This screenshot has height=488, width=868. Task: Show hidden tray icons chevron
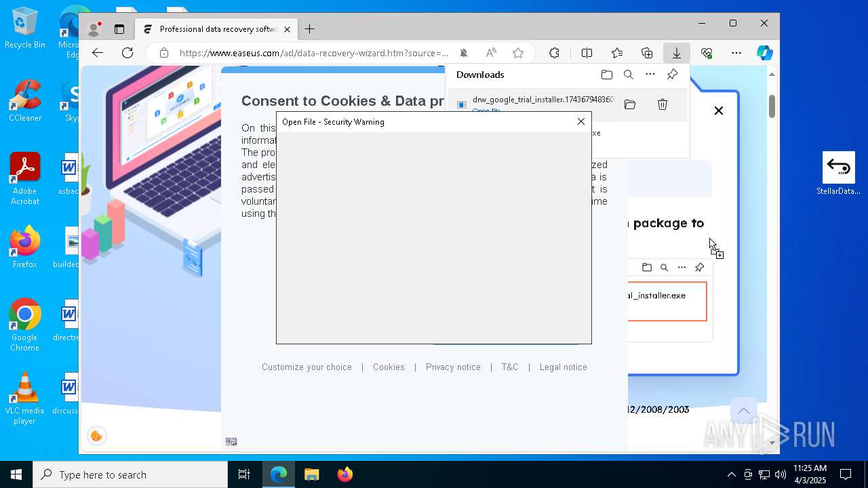click(x=731, y=474)
